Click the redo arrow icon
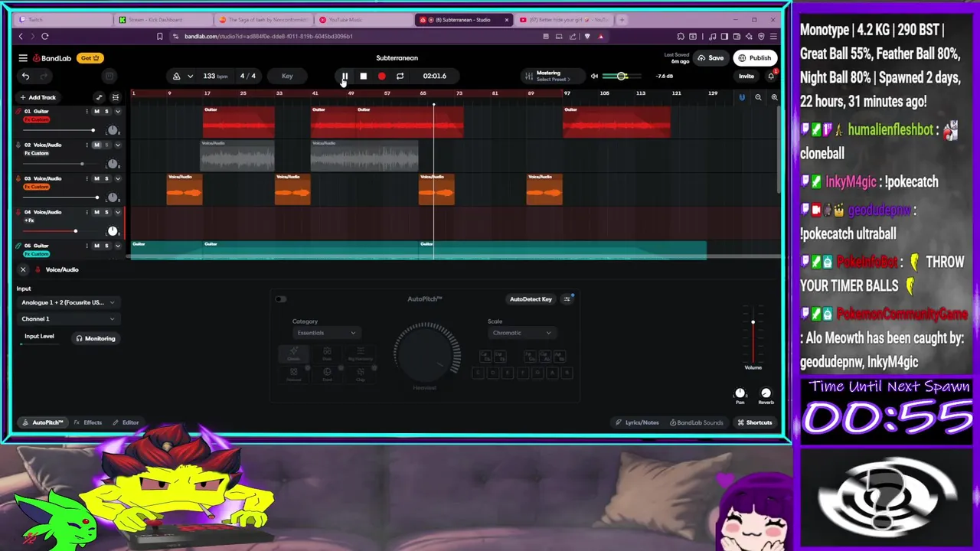This screenshot has width=980, height=551. pyautogui.click(x=43, y=76)
